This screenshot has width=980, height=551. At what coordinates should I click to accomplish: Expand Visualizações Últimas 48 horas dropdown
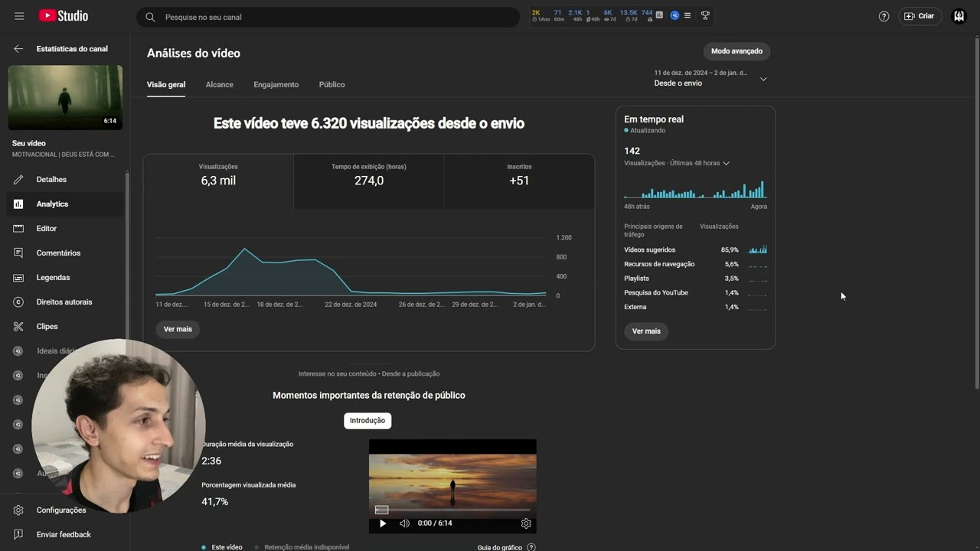pyautogui.click(x=677, y=163)
